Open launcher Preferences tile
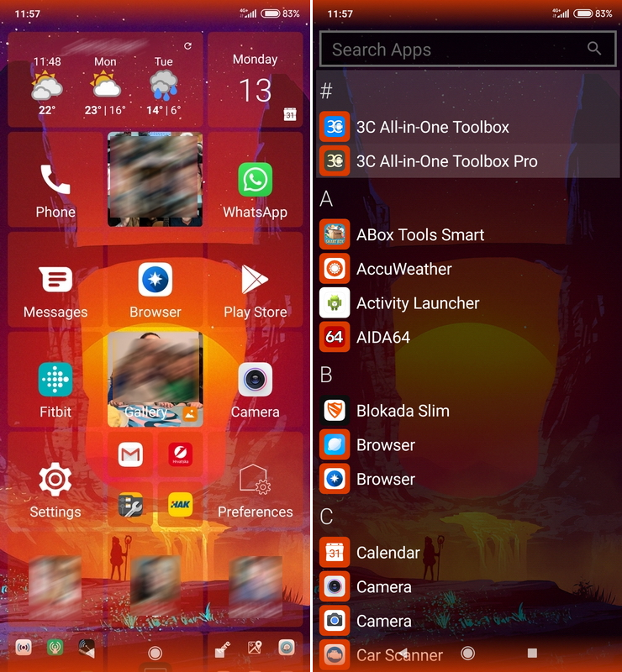Screen dimensions: 622x672 point(256,479)
